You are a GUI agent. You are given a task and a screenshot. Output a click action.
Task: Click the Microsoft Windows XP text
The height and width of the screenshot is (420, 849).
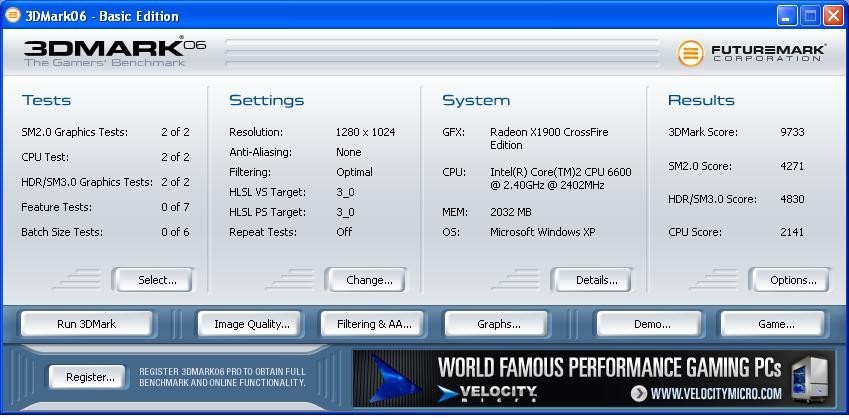point(543,232)
